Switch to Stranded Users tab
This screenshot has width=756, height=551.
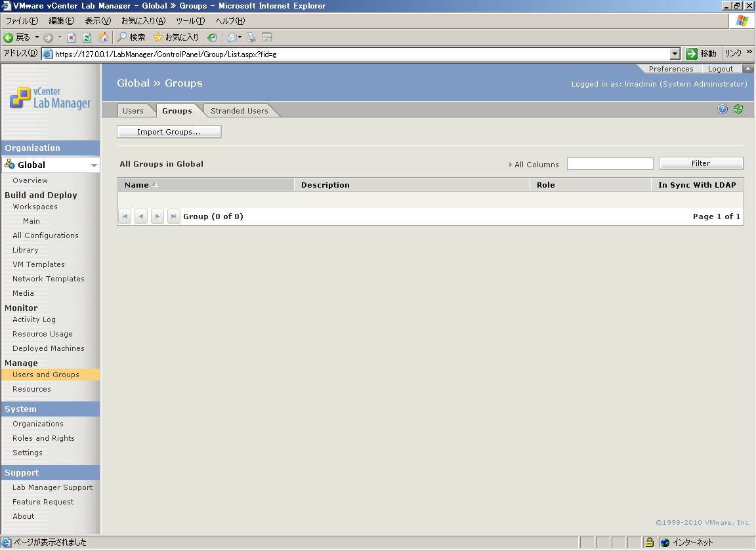click(239, 111)
